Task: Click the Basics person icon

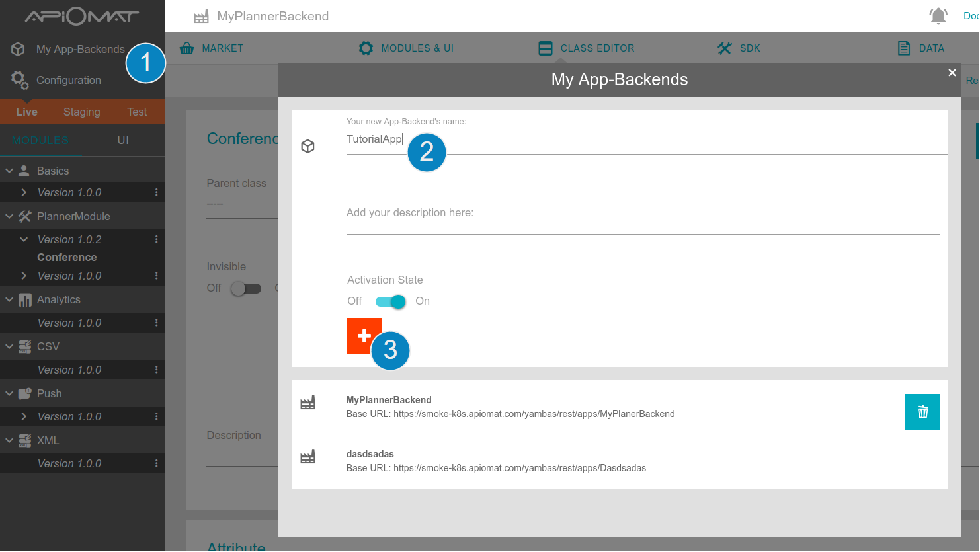Action: (24, 171)
